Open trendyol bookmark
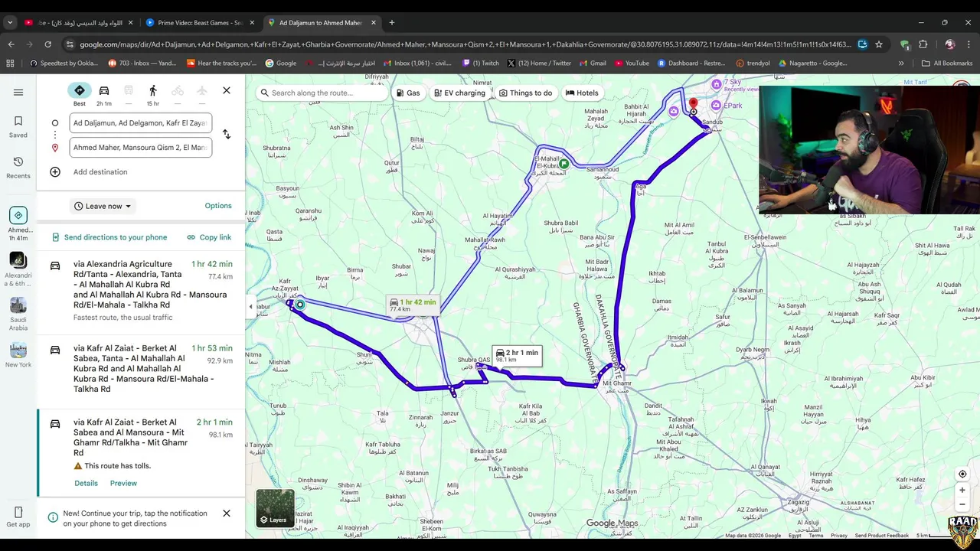The image size is (980, 551). pyautogui.click(x=753, y=64)
